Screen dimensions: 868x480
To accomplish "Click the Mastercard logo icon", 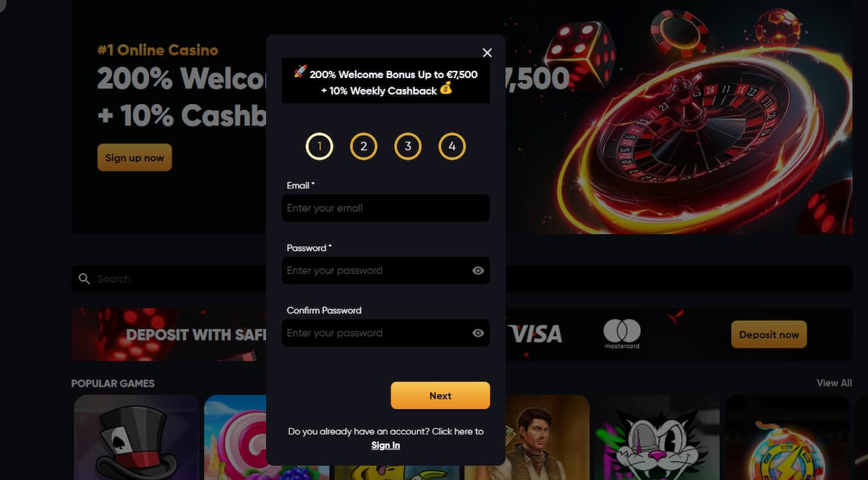I will (622, 334).
